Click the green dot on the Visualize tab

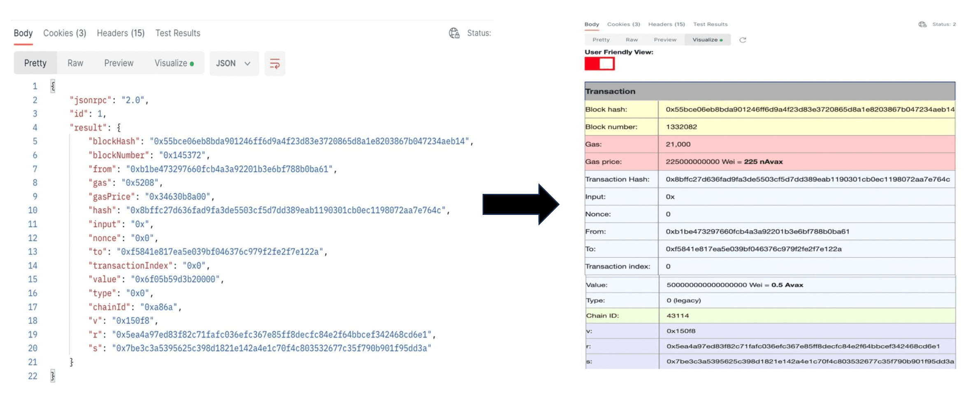click(192, 63)
